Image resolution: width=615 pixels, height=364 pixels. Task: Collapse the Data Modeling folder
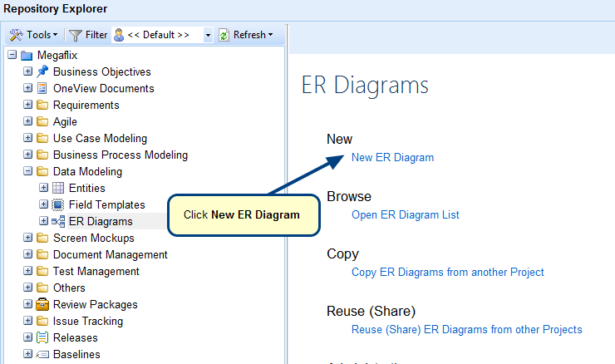(x=28, y=172)
